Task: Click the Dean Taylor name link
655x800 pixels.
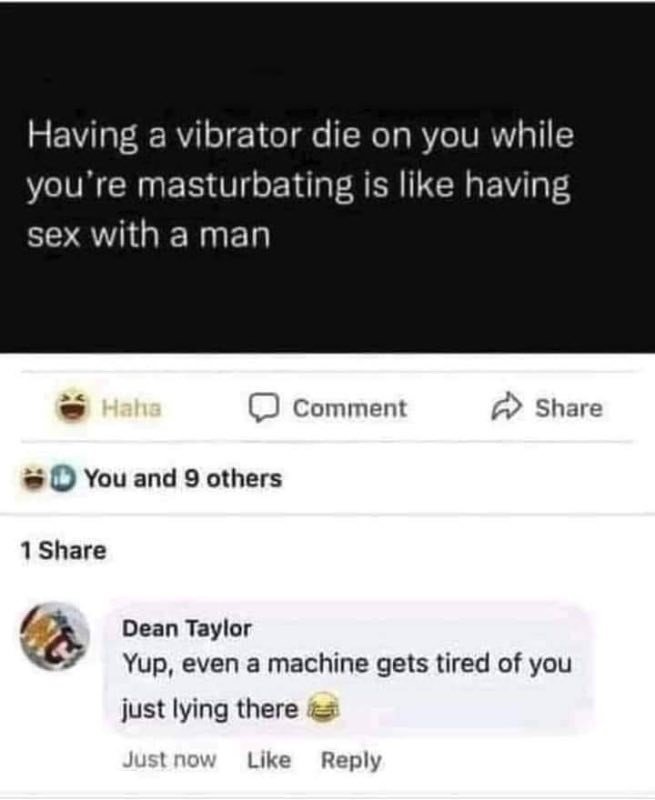Action: [187, 629]
